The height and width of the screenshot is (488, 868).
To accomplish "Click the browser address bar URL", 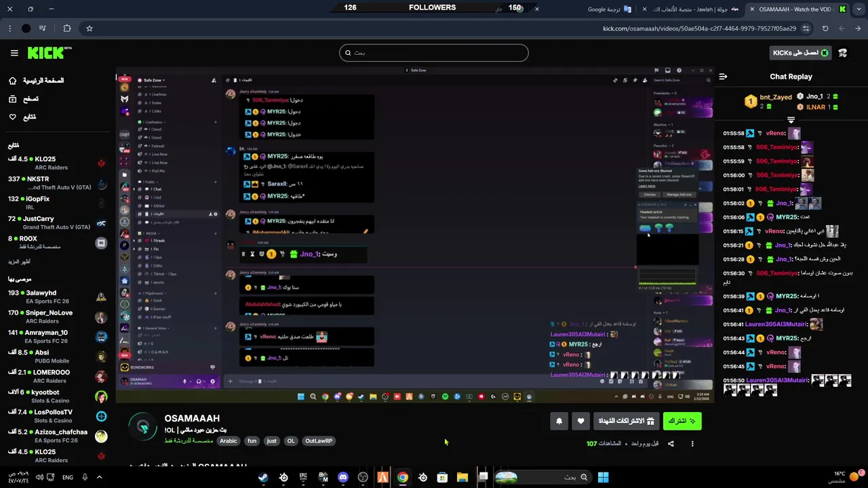I will point(699,28).
